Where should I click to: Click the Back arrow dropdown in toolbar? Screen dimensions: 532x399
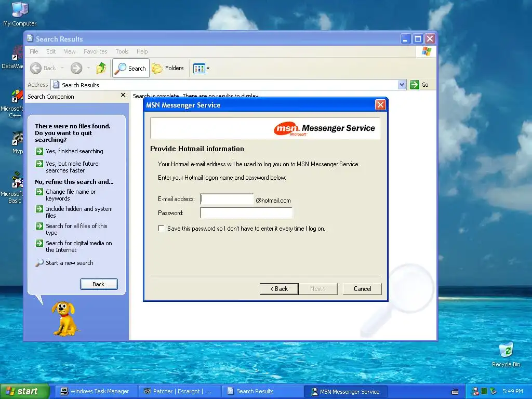(x=62, y=68)
